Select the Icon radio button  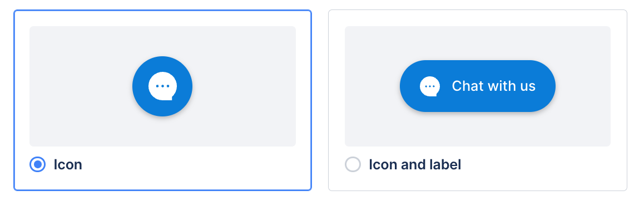[37, 165]
